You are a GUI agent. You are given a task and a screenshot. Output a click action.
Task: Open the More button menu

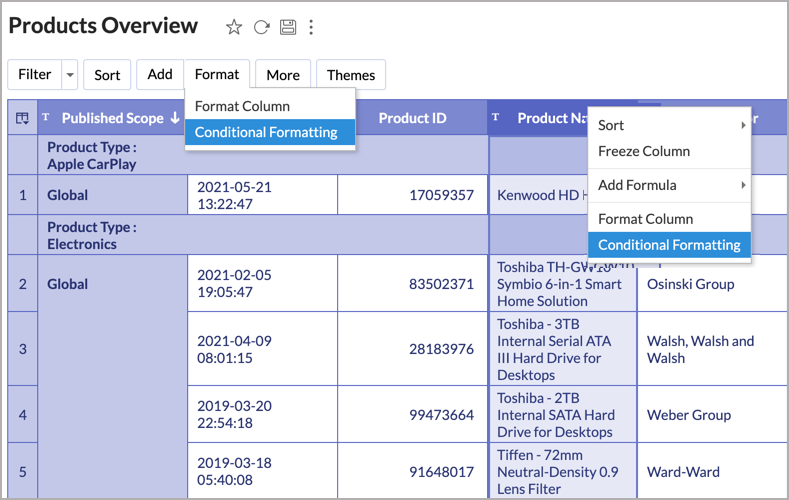283,75
